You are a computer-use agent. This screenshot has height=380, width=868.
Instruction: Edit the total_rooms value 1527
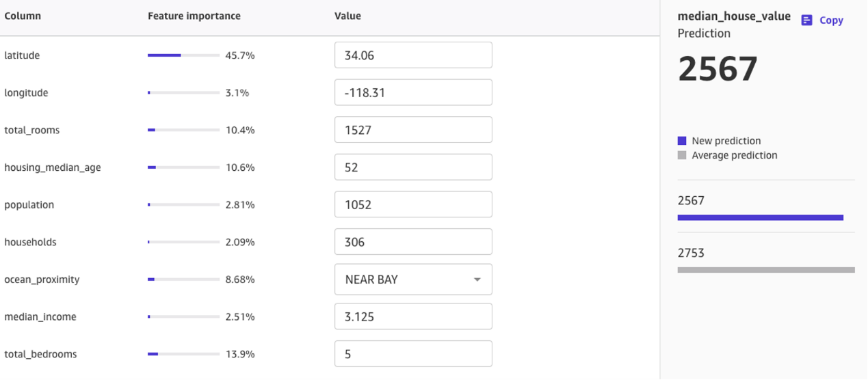[x=413, y=130]
